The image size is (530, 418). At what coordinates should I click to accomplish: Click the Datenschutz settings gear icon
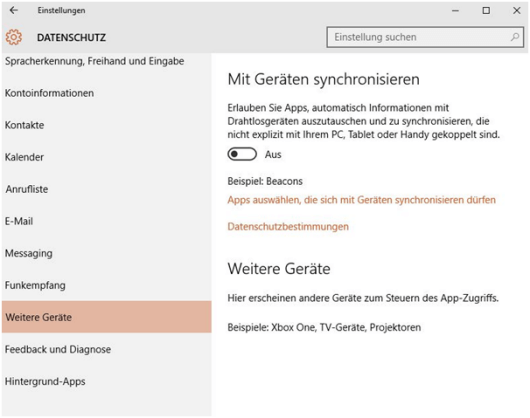pos(14,37)
